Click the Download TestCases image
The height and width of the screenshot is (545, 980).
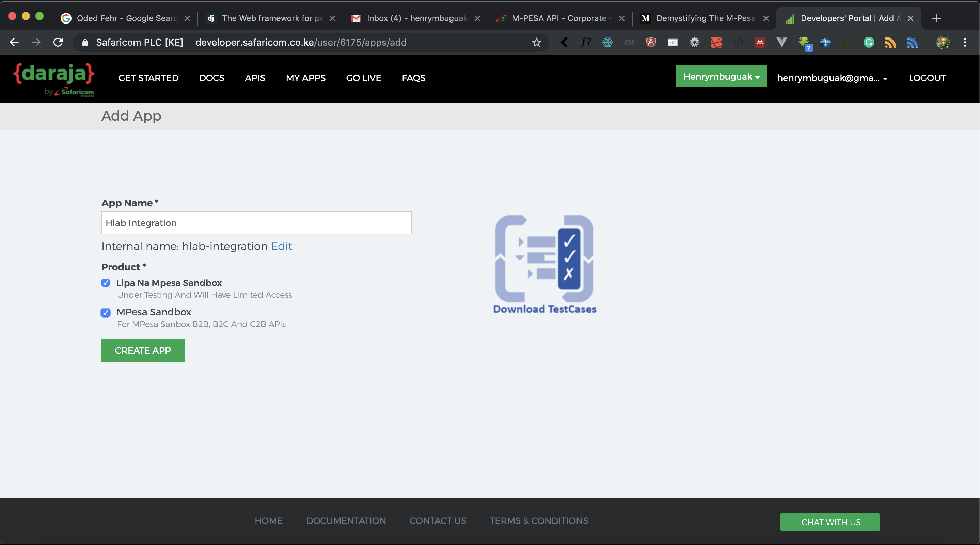coord(544,265)
